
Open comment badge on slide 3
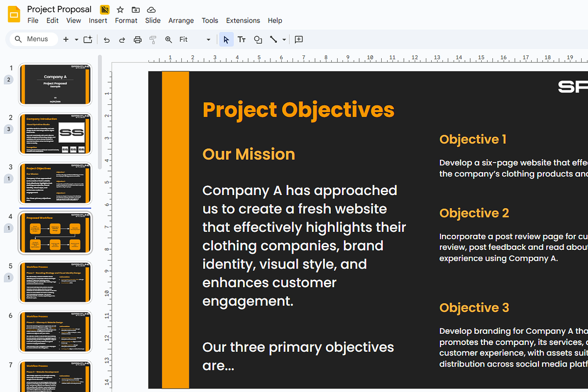click(9, 179)
